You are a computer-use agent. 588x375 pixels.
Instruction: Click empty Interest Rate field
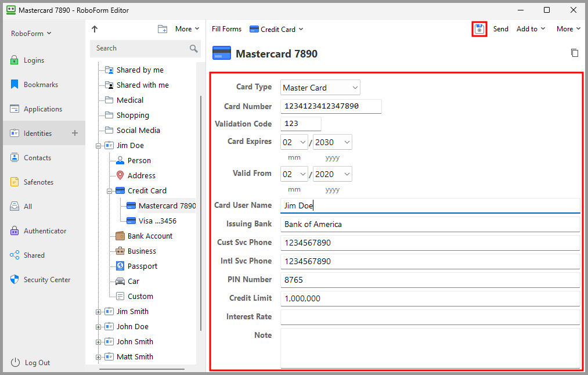pyautogui.click(x=430, y=317)
